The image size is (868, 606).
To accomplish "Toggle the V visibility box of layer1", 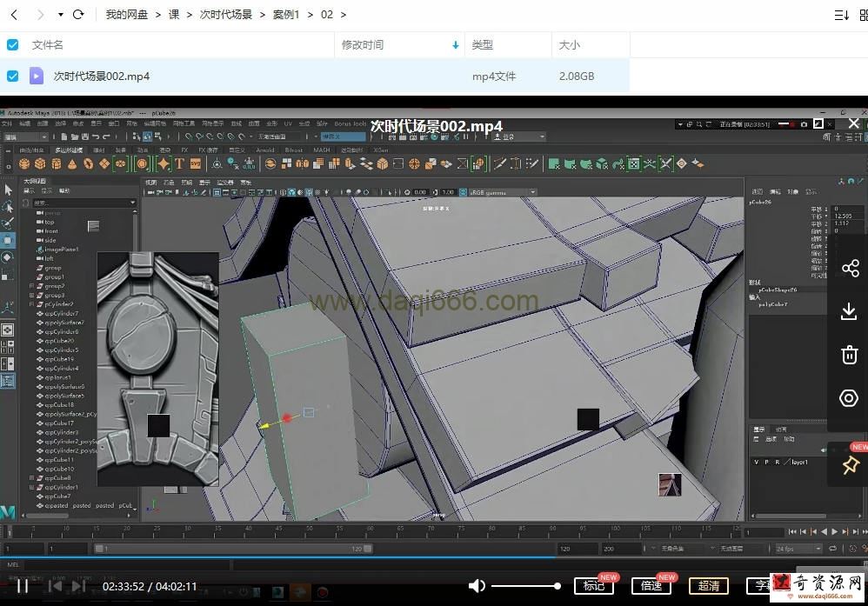I will (756, 463).
